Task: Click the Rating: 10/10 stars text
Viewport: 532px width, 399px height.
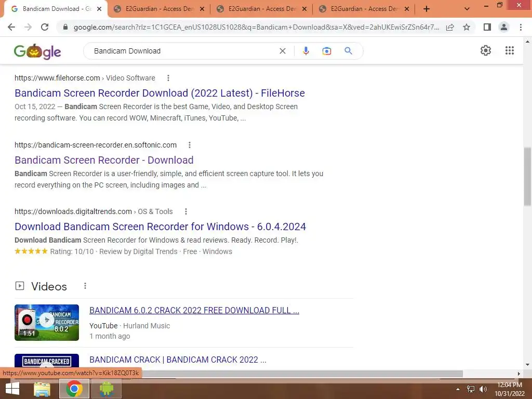Action: point(54,251)
